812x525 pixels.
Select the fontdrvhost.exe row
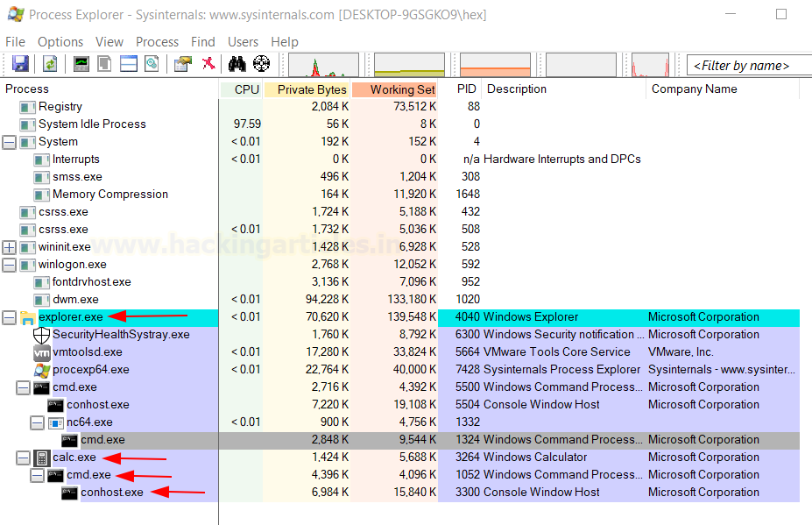(x=401, y=282)
